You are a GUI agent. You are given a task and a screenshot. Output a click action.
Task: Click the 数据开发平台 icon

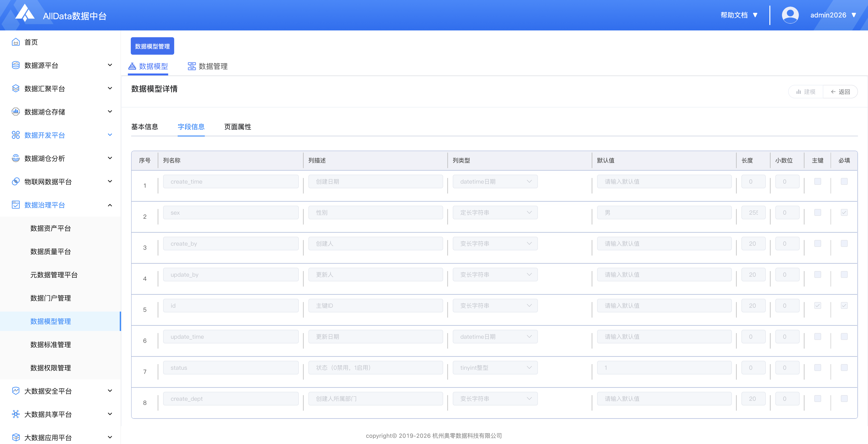click(15, 135)
